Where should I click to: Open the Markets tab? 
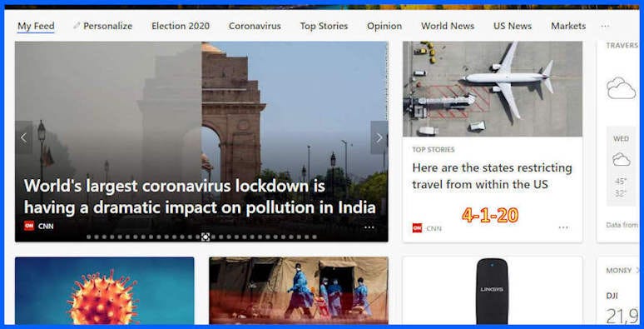[x=568, y=26]
